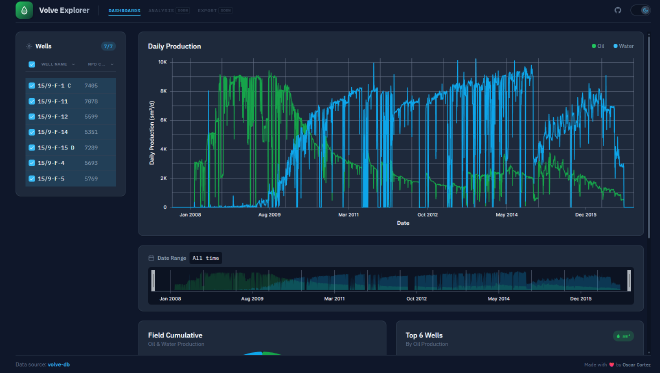Uncheck well 15/9-F-4
This screenshot has width=660, height=373.
coord(32,163)
